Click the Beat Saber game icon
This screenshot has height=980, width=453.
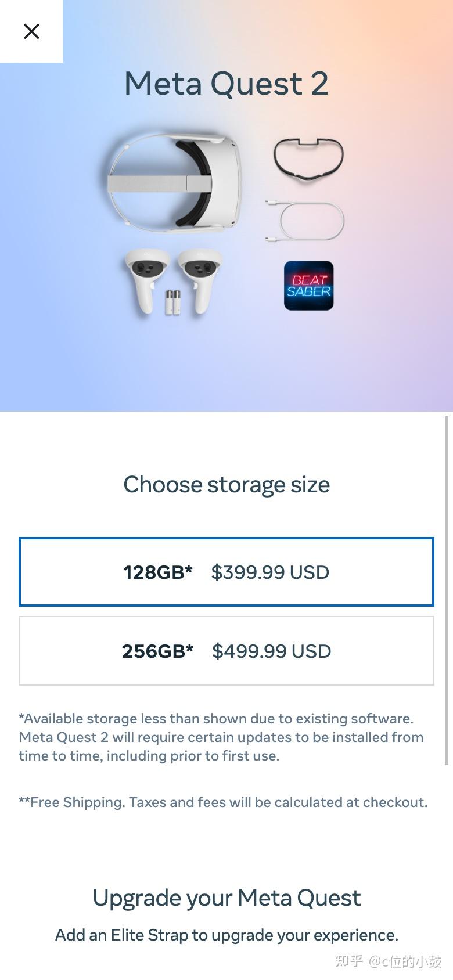308,286
